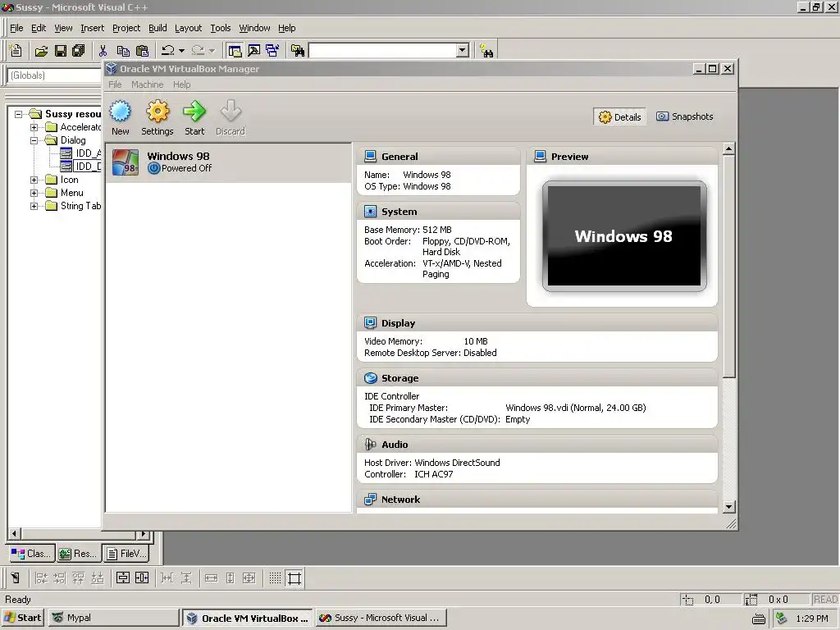Click Test dialog icon in Dialog toolbar
The image size is (840, 630).
(x=15, y=578)
